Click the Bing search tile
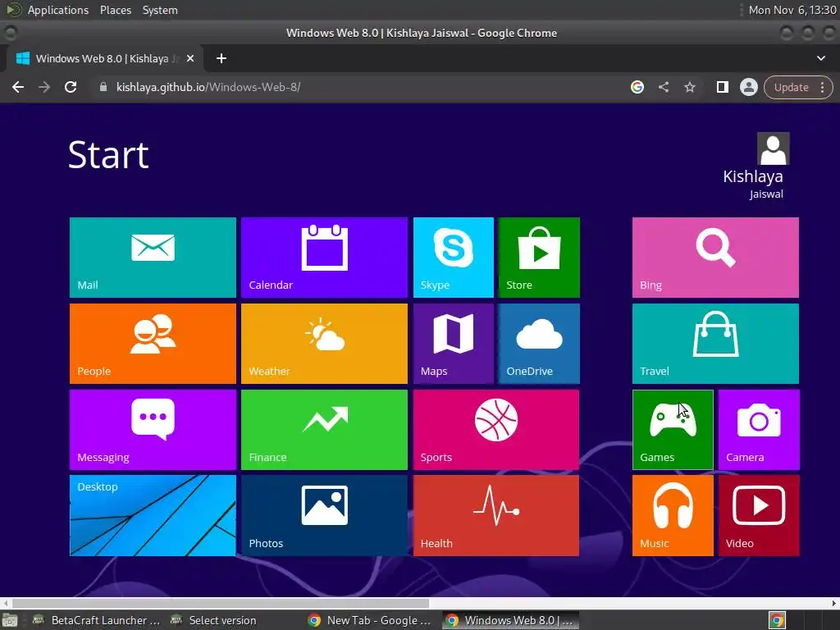Image resolution: width=840 pixels, height=630 pixels. [715, 257]
